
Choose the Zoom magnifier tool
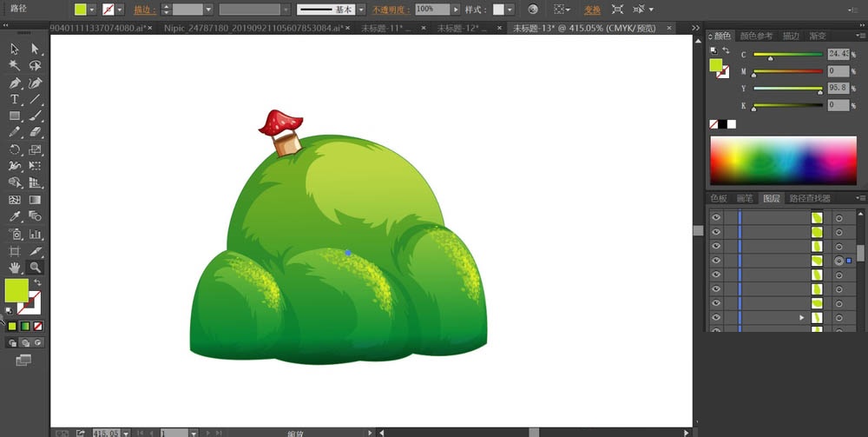(x=36, y=268)
